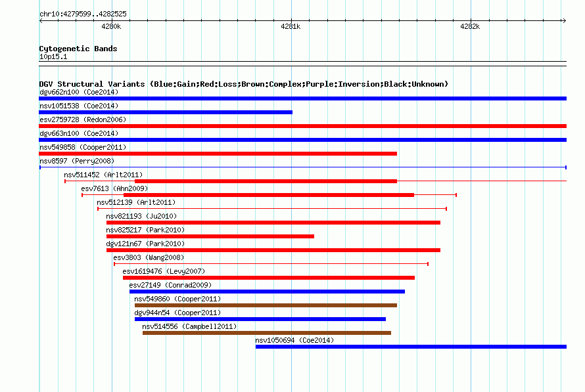Click the red bar of nsv549858
This screenshot has height=392, width=585.
218,154
